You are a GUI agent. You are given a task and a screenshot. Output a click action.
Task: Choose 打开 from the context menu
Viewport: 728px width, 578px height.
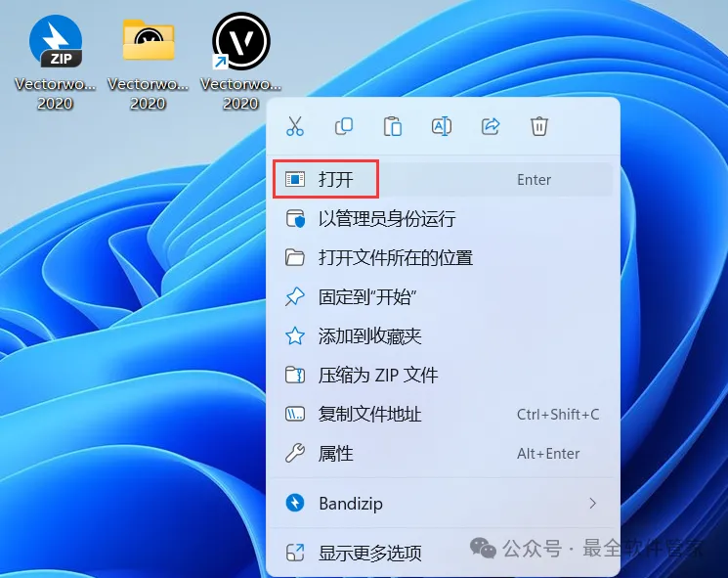coord(442,179)
